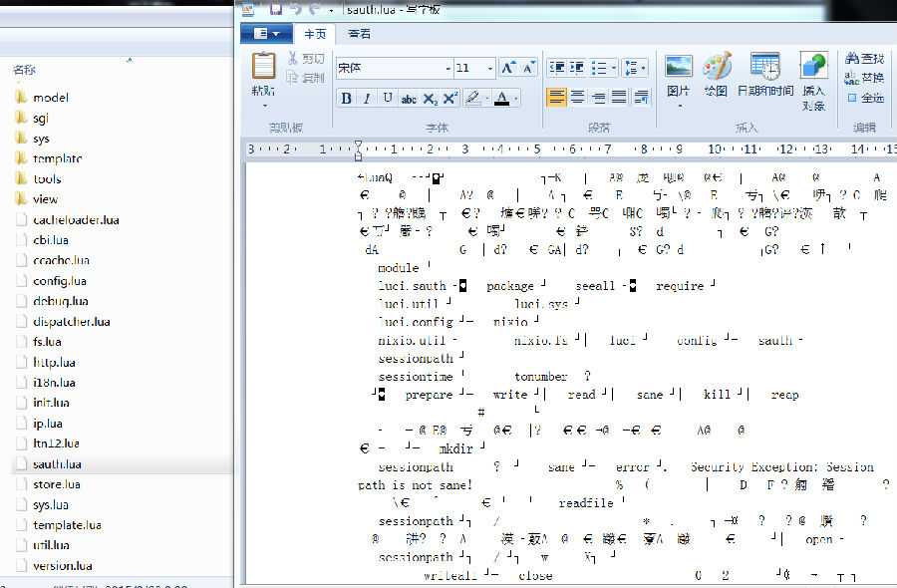Click the Replace button

(865, 78)
